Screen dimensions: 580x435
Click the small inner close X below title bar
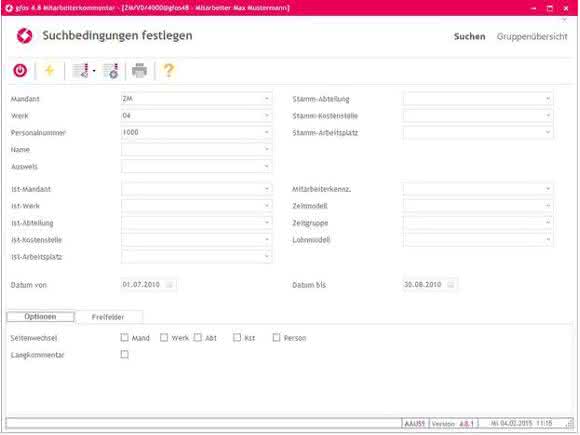564,20
